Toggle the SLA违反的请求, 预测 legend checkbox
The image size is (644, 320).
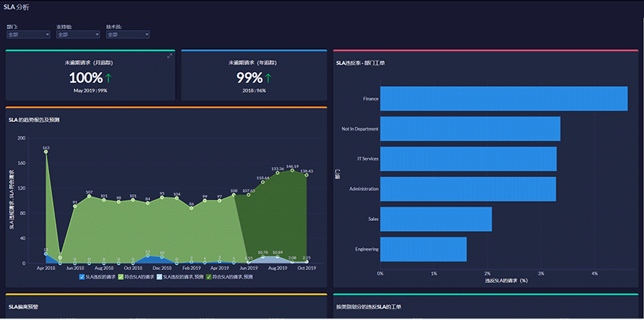tap(159, 276)
